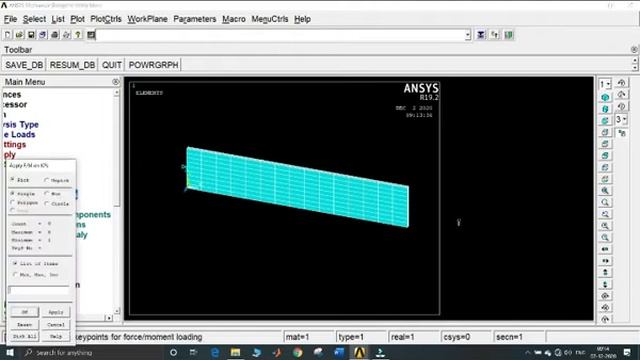Open Microsoft Edge from the taskbar
This screenshot has width=640, height=360.
(215, 352)
